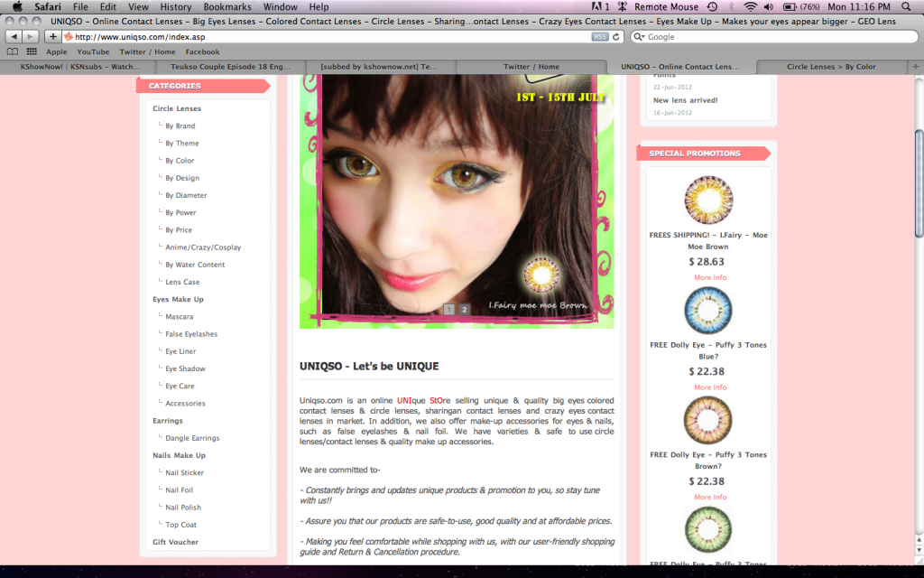Open the Puffy 3 Tones Brown lens thumbnail

(x=707, y=420)
